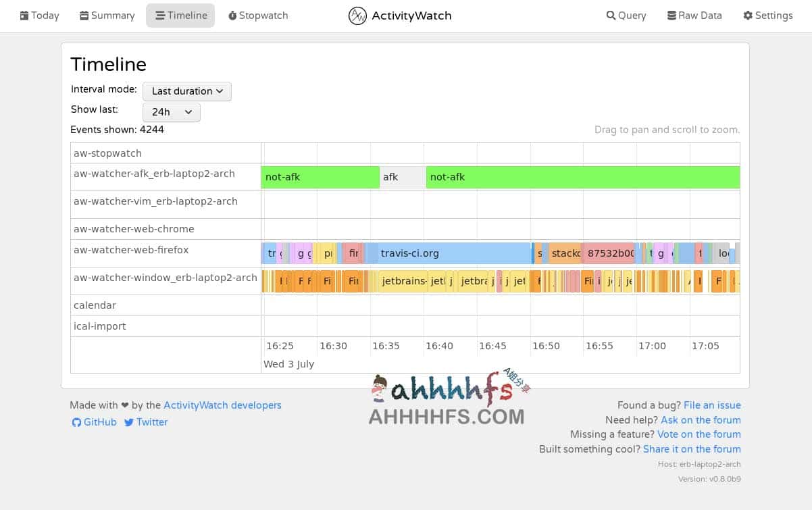Open the ActivityWatch developers link
812x510 pixels.
(x=222, y=405)
